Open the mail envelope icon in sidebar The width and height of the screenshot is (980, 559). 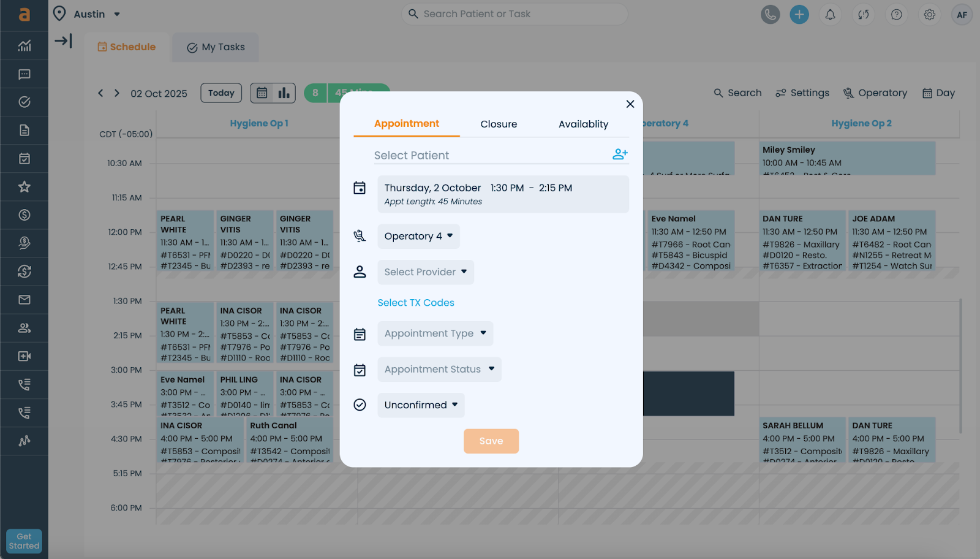click(x=24, y=300)
